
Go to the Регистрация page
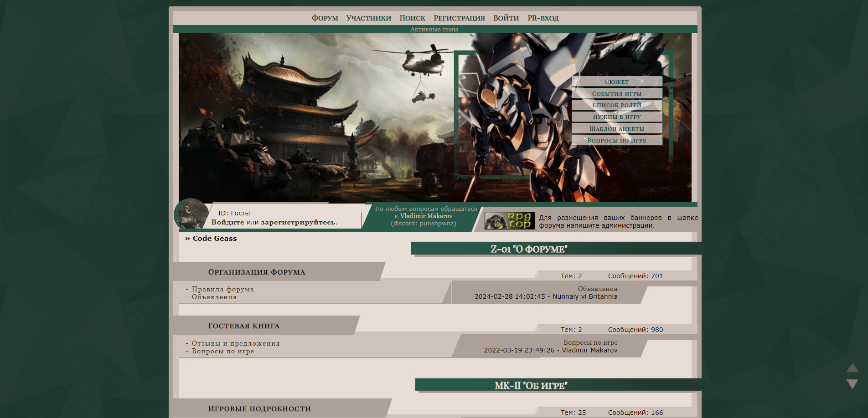coord(459,18)
